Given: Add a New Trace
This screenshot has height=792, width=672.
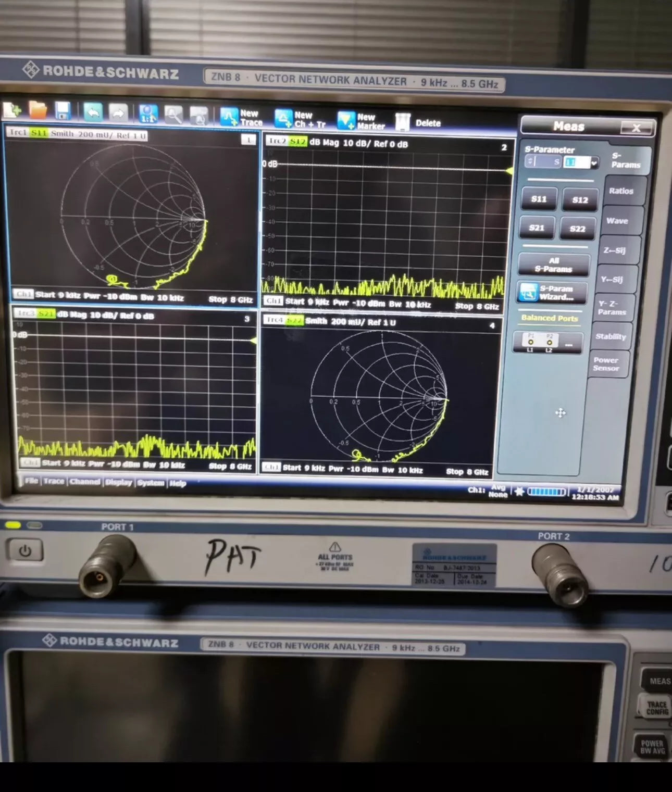Looking at the screenshot, I should click(241, 118).
